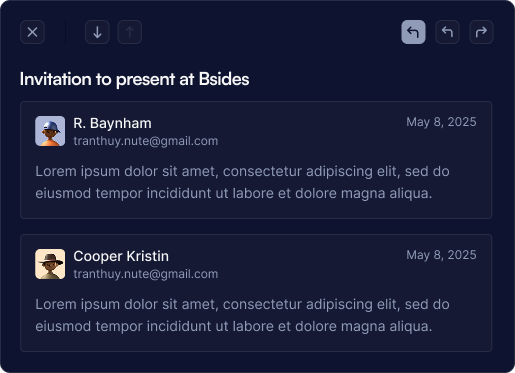
Task: Click Cooper Kristin's email address
Action: 146,274
